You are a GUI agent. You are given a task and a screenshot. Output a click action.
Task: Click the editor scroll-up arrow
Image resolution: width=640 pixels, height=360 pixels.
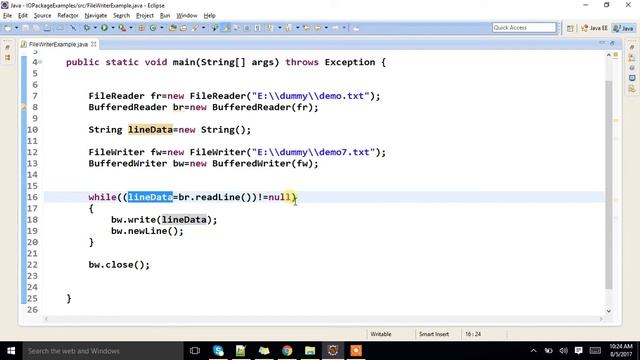609,55
